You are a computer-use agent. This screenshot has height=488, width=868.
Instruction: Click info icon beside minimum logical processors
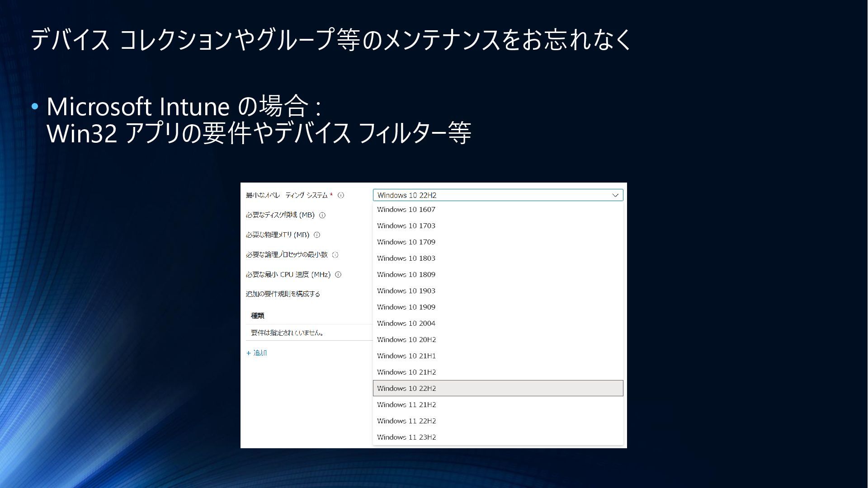tap(335, 255)
